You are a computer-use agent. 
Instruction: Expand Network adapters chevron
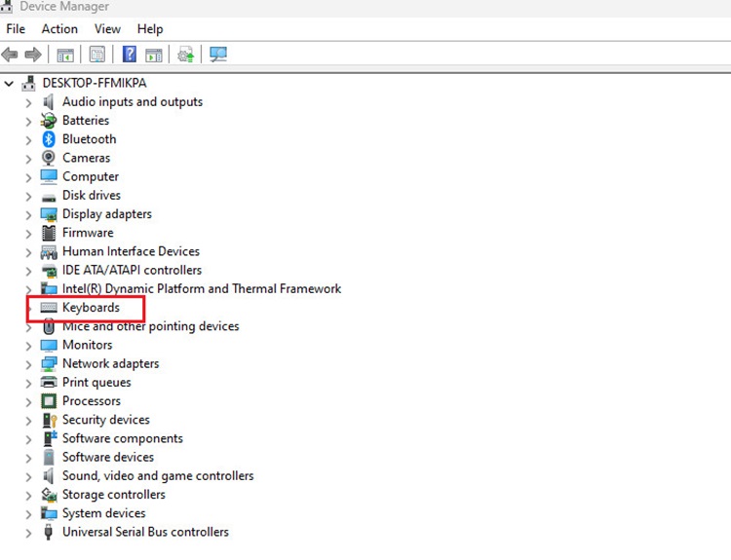[x=28, y=364]
